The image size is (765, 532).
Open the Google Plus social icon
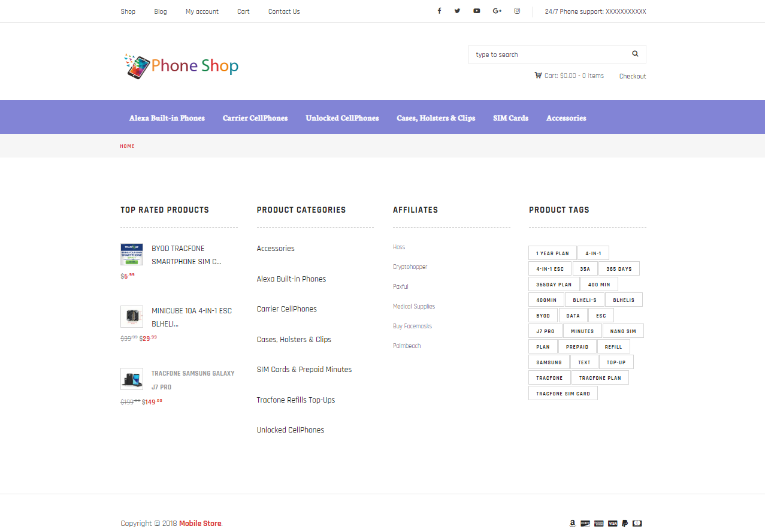tap(497, 11)
